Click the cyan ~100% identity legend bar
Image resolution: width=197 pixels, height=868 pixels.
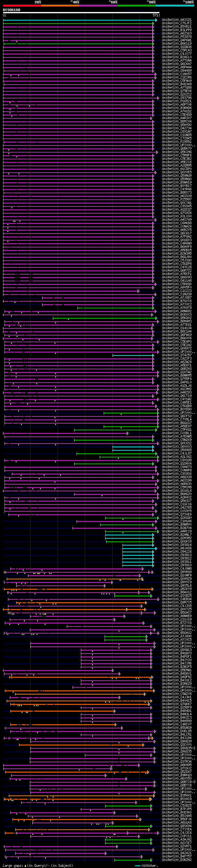click(x=175, y=6)
